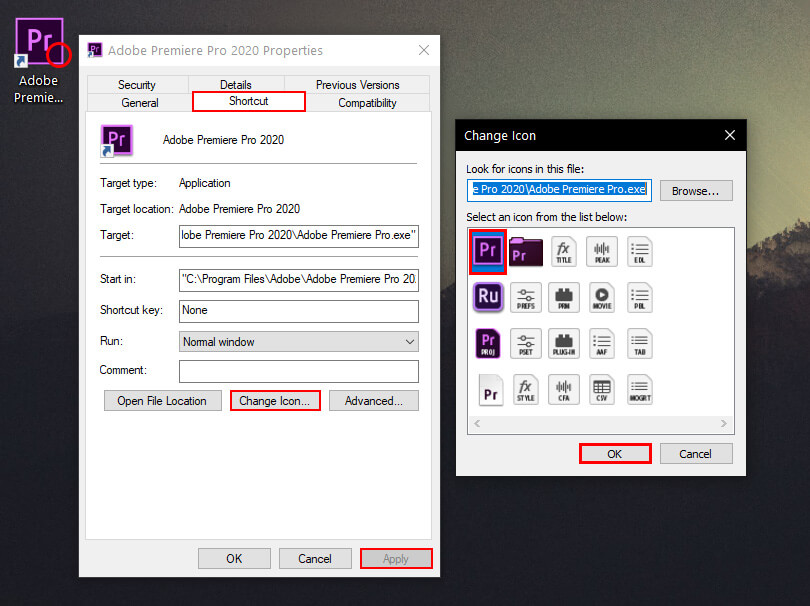810x606 pixels.
Task: Open the Previous Versions tab
Action: tap(357, 85)
